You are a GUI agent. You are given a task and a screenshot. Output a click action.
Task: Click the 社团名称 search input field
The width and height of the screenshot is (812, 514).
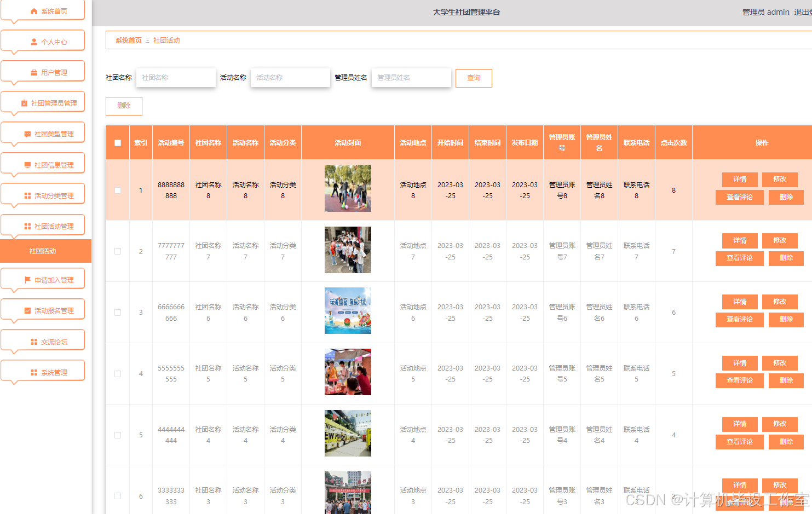tap(176, 78)
